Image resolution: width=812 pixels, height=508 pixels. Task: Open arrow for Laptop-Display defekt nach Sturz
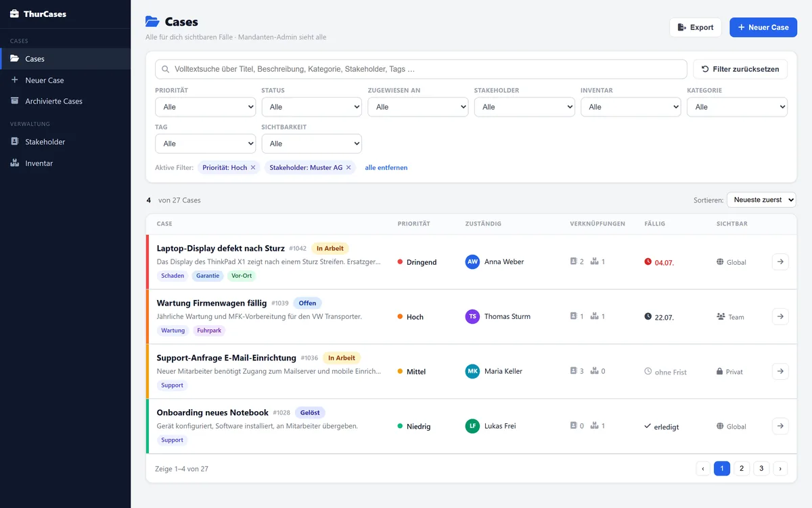(x=780, y=261)
